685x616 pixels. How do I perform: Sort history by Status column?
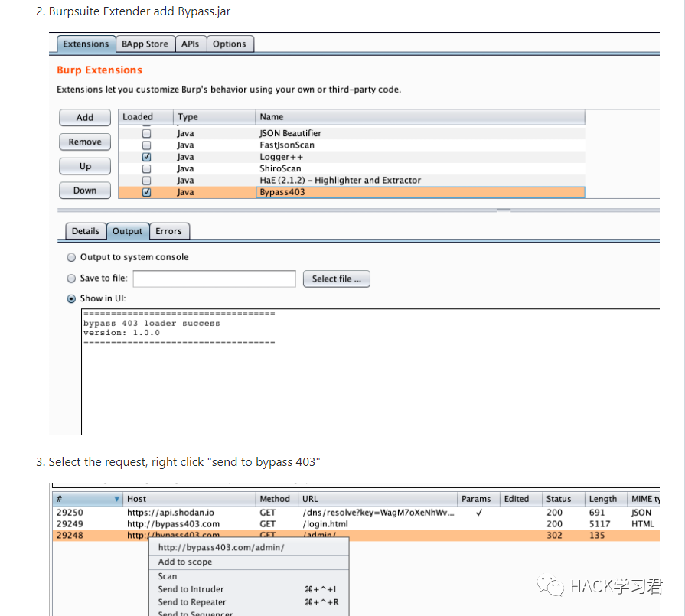pyautogui.click(x=563, y=499)
